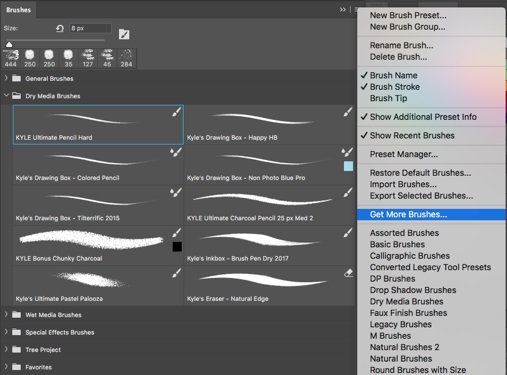Select Delete Brush menu item
The height and width of the screenshot is (375, 507).
tap(398, 57)
